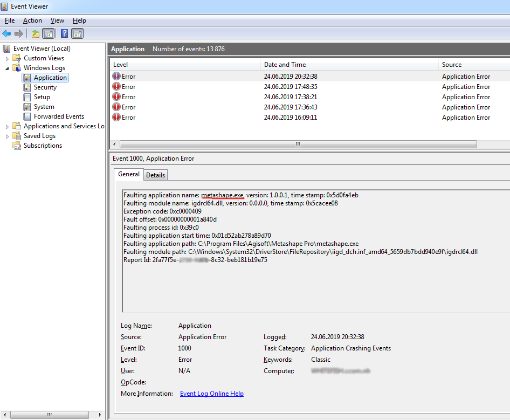This screenshot has width=510, height=420.
Task: Collapse the Windows Logs node
Action: pos(8,68)
